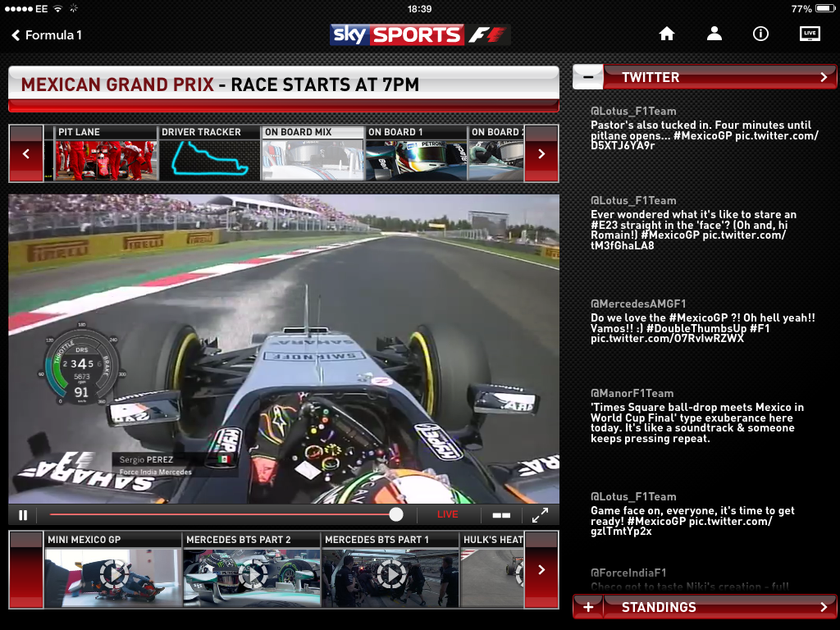The width and height of the screenshot is (840, 630).
Task: Open Standings panel via right chevron
Action: point(824,607)
